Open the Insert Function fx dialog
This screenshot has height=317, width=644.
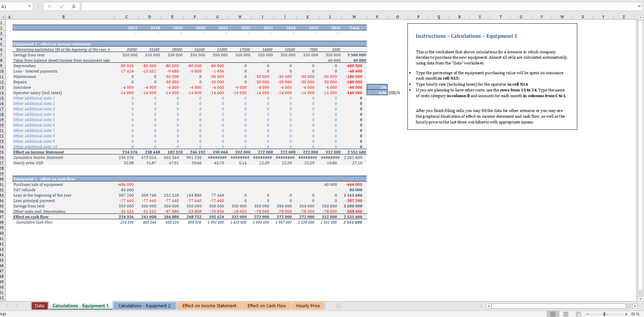74,6
